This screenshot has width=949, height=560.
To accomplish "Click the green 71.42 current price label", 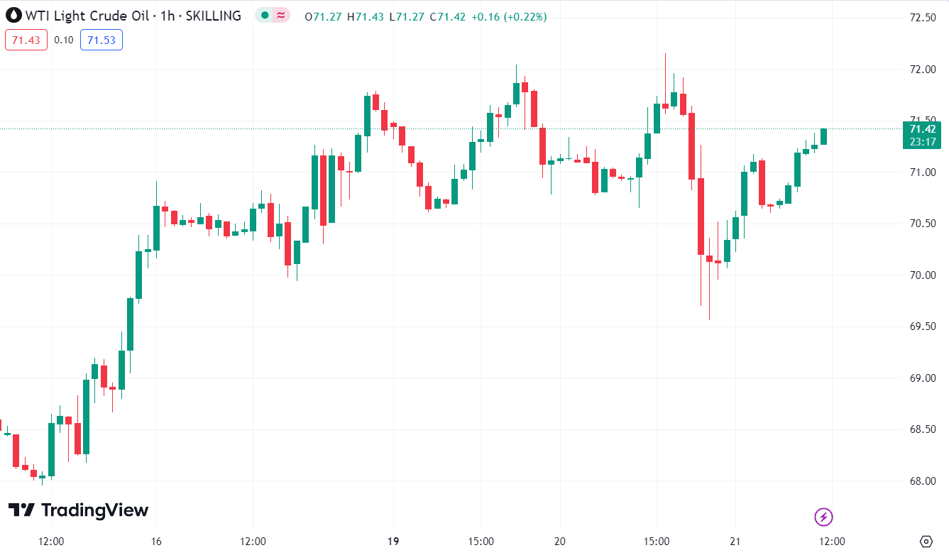I will point(922,128).
